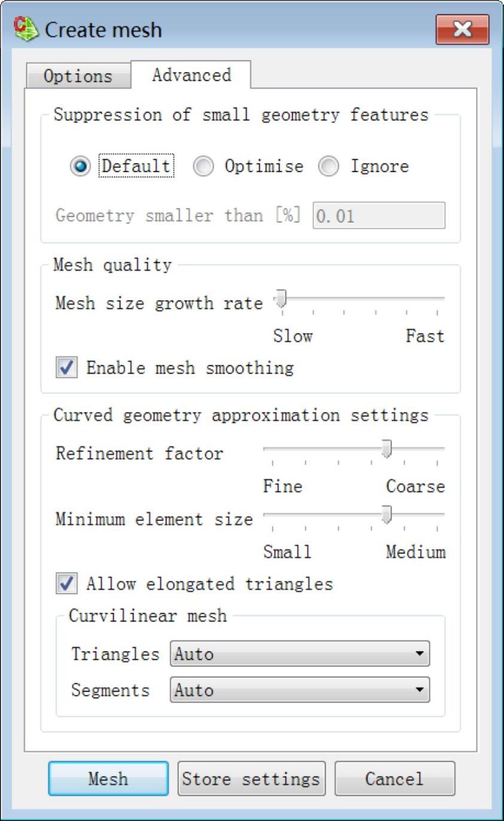Click the Segments dropdown arrow
The height and width of the screenshot is (821, 504).
pyautogui.click(x=420, y=690)
